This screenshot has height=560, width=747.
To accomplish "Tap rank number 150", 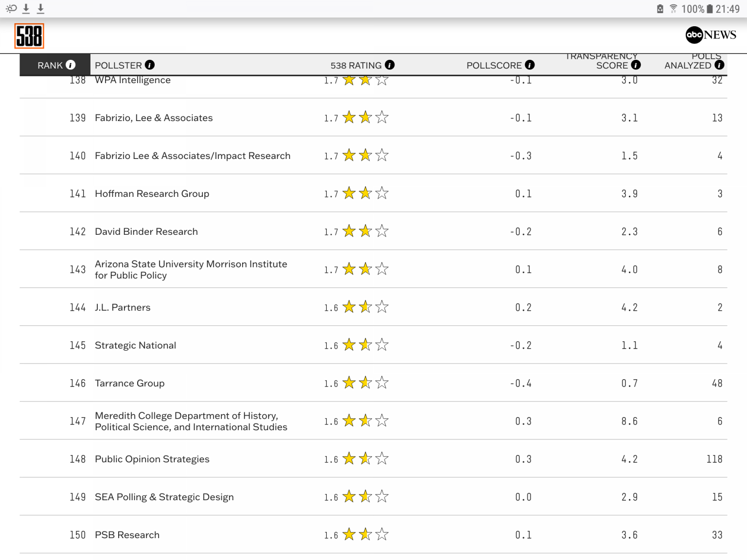I will tap(77, 535).
